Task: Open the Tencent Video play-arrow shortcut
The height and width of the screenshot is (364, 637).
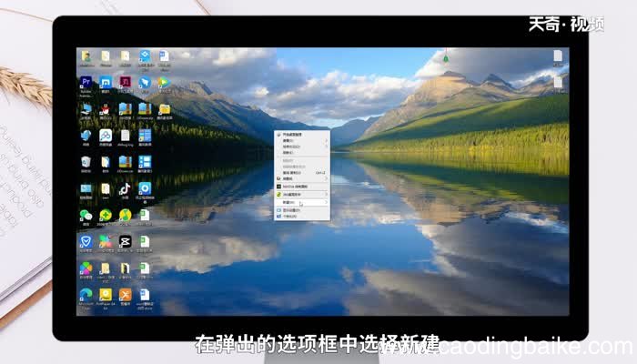Action: 164,82
